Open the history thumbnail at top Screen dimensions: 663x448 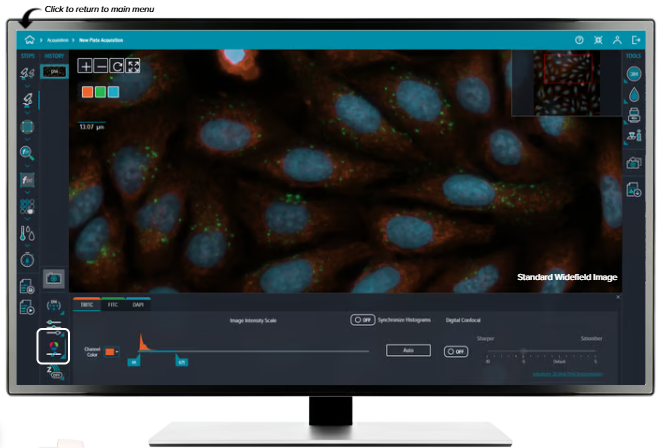[x=54, y=71]
